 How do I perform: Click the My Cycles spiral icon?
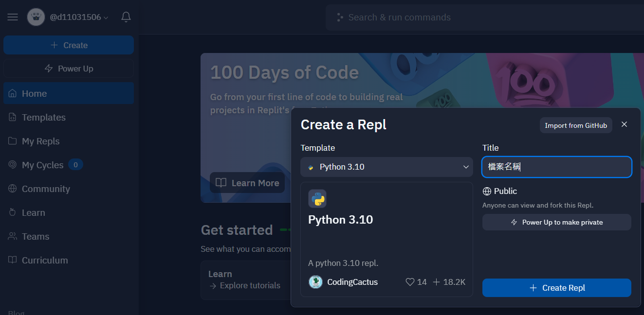[x=13, y=165]
